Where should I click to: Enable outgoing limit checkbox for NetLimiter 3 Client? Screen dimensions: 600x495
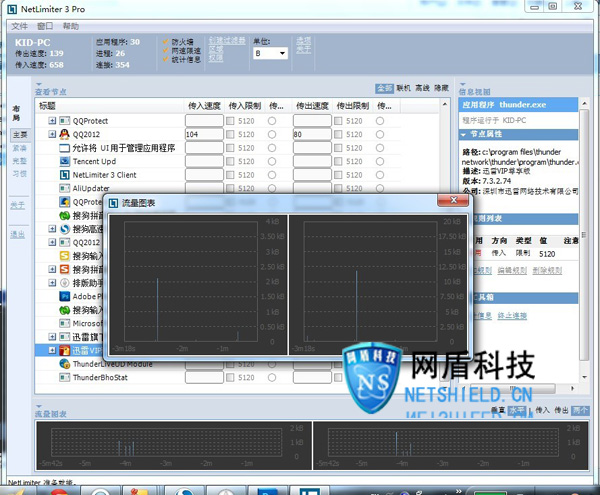pyautogui.click(x=338, y=175)
